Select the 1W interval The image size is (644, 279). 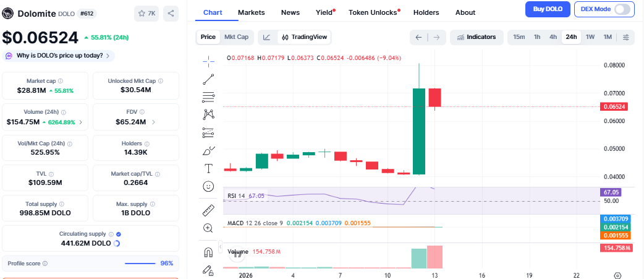590,37
